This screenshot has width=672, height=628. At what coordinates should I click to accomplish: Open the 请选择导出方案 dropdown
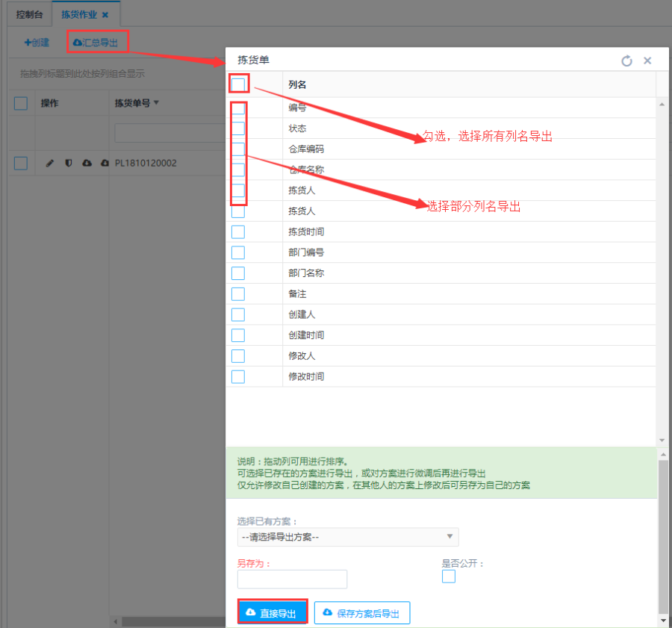click(x=347, y=537)
